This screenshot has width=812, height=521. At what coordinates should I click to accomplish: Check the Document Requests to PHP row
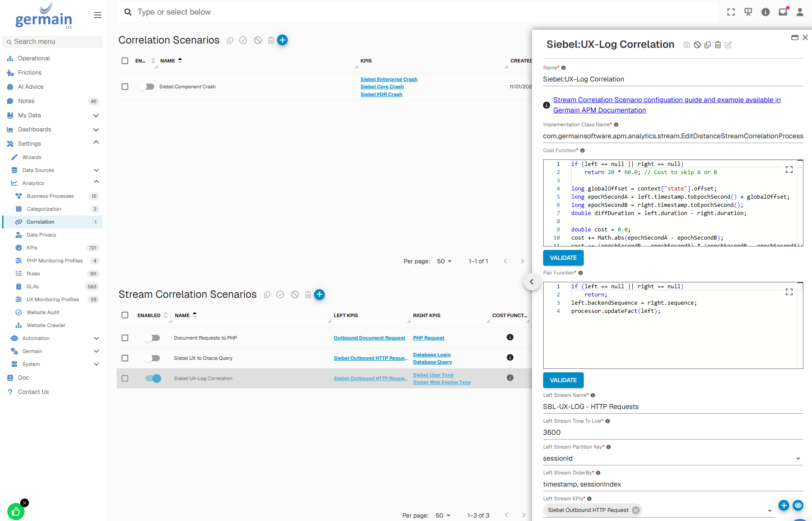pyautogui.click(x=125, y=338)
